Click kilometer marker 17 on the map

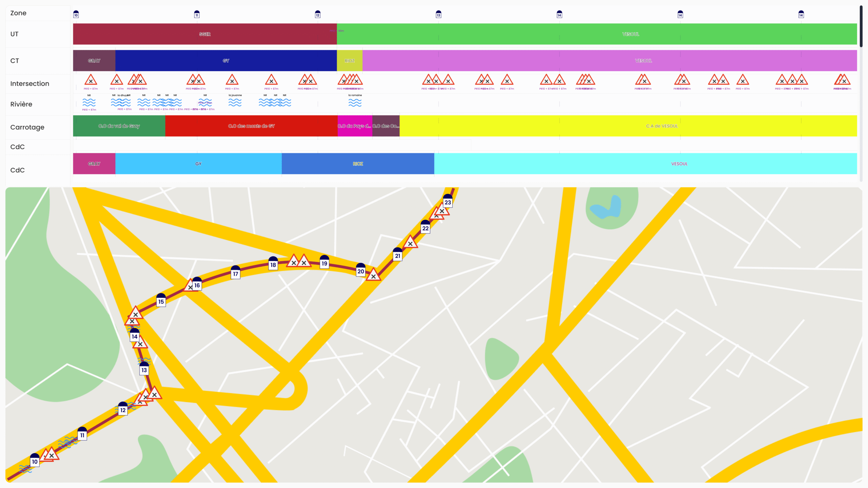click(x=235, y=273)
